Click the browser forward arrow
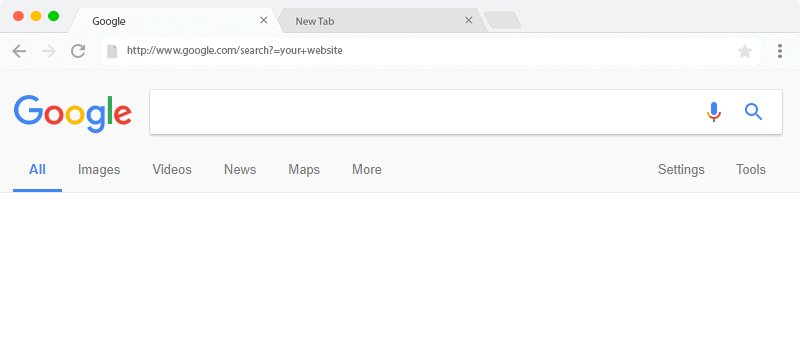Image resolution: width=800 pixels, height=360 pixels. 48,51
